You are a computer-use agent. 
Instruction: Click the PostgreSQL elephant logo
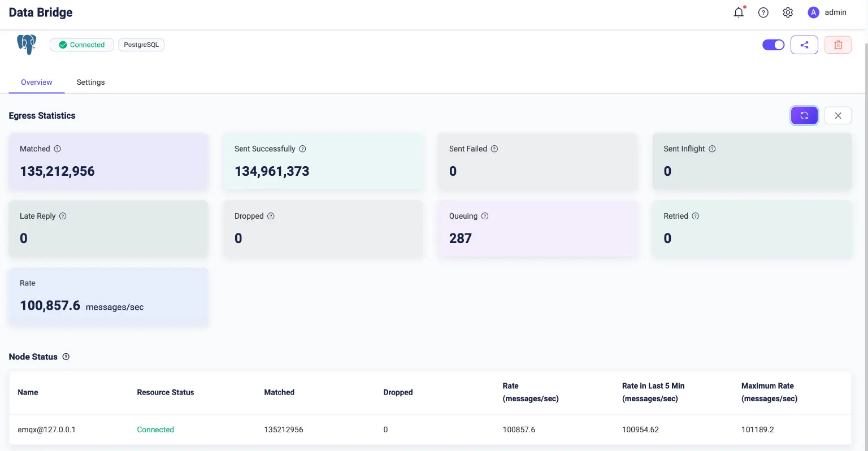[27, 44]
